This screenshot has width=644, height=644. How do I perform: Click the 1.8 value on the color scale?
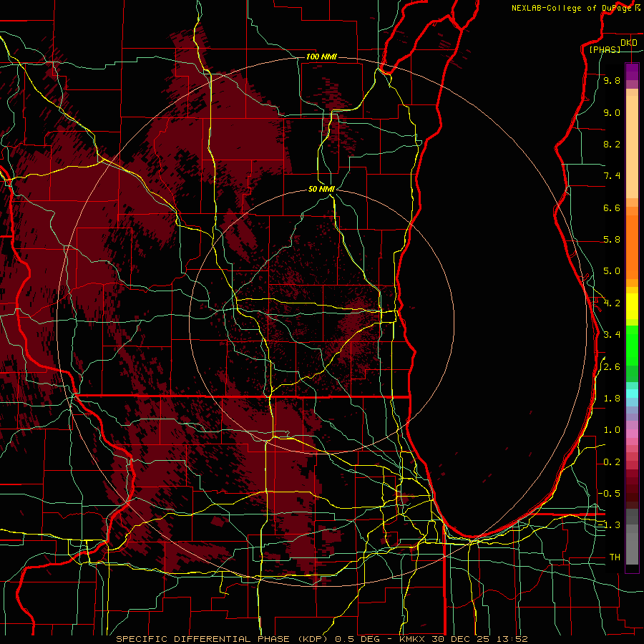click(x=612, y=399)
